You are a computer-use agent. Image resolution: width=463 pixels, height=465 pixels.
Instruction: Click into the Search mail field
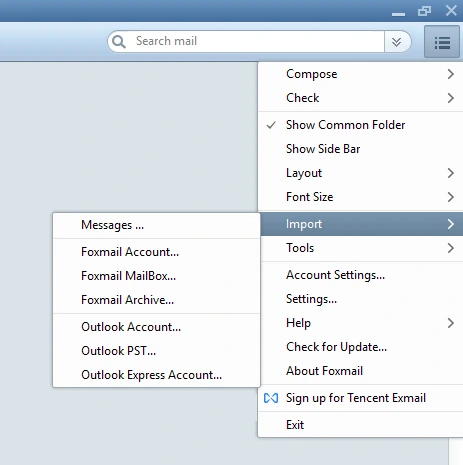pos(246,41)
